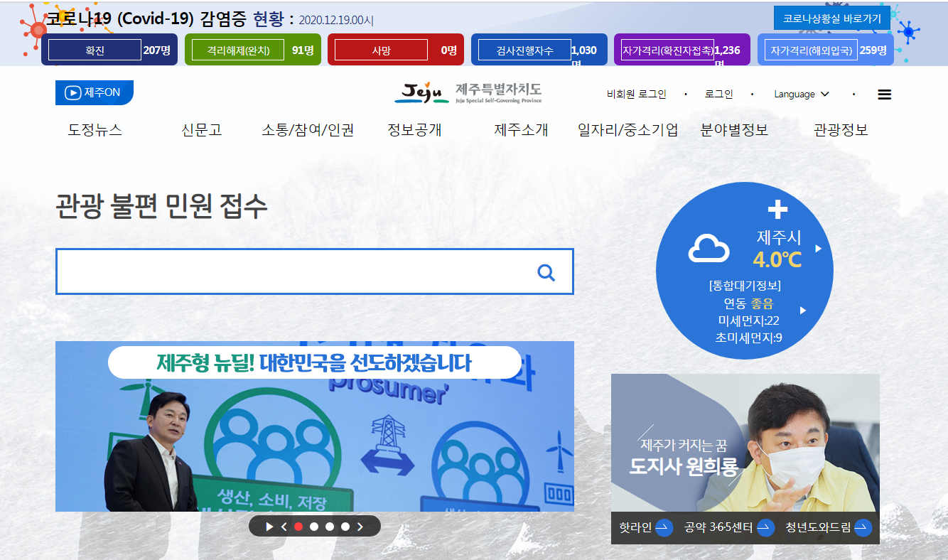Screen dimensions: 948x560
Task: Open the 관광정보 menu
Action: [841, 130]
